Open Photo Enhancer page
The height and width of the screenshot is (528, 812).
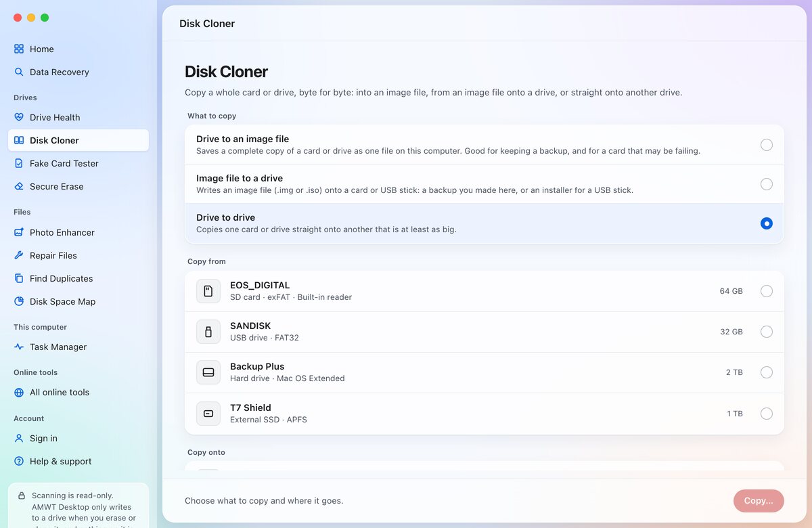(78, 232)
